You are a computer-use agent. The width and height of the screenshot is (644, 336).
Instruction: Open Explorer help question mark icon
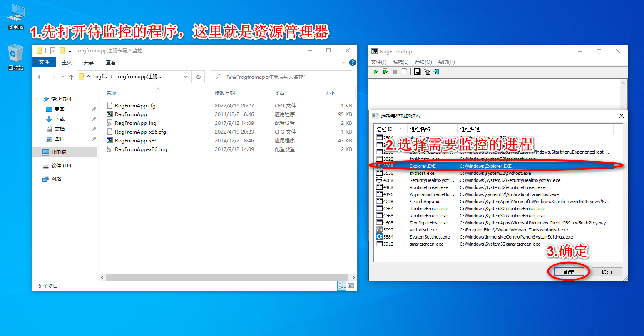point(353,62)
